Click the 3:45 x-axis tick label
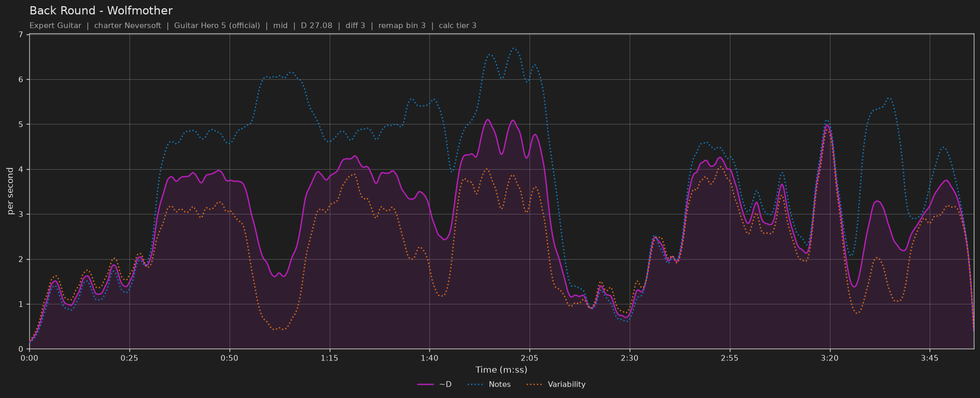 930,358
